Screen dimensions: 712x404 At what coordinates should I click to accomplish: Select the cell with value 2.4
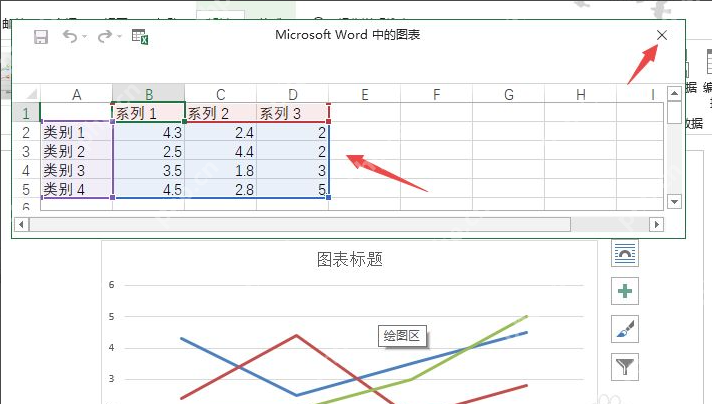click(x=221, y=132)
